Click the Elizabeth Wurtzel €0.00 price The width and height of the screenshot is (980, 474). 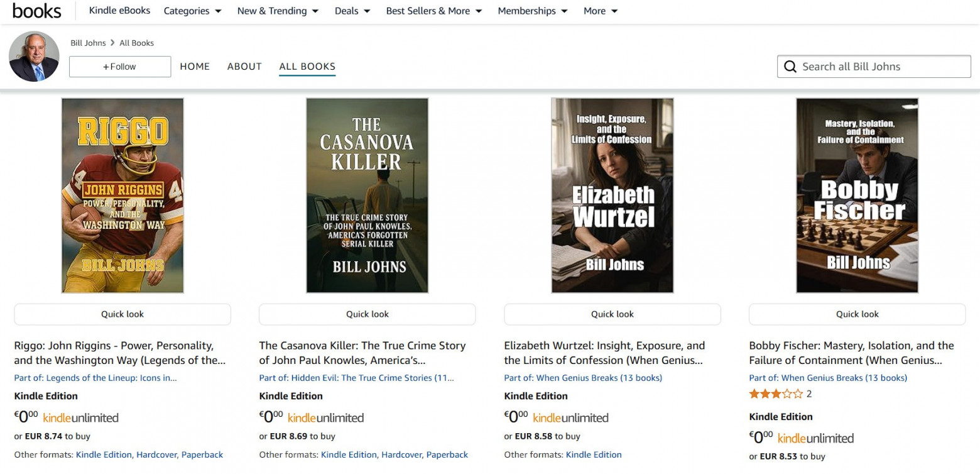[x=516, y=417]
